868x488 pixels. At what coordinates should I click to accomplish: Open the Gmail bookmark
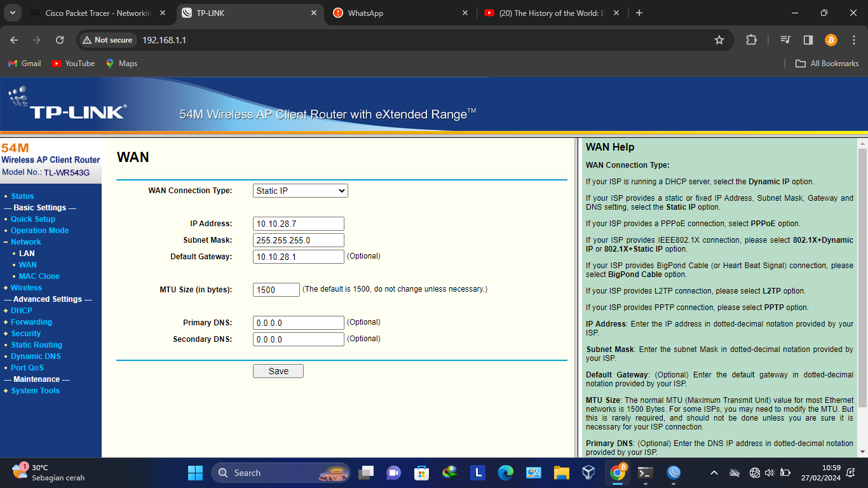[25, 64]
